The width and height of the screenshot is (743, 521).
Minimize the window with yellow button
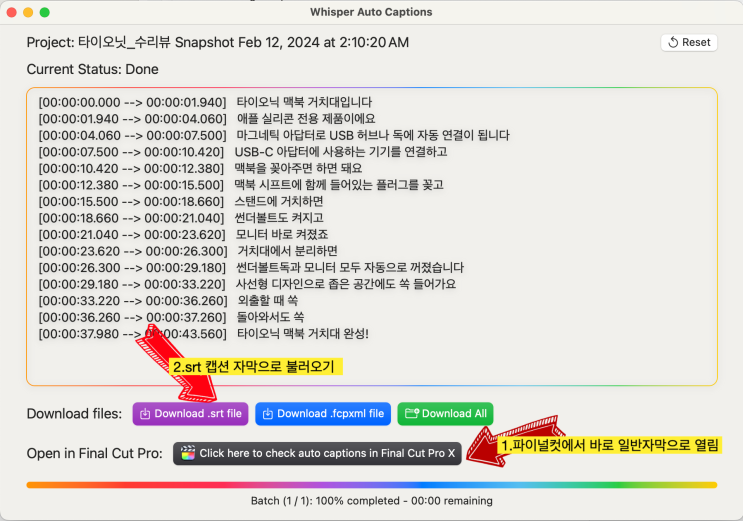[28, 12]
